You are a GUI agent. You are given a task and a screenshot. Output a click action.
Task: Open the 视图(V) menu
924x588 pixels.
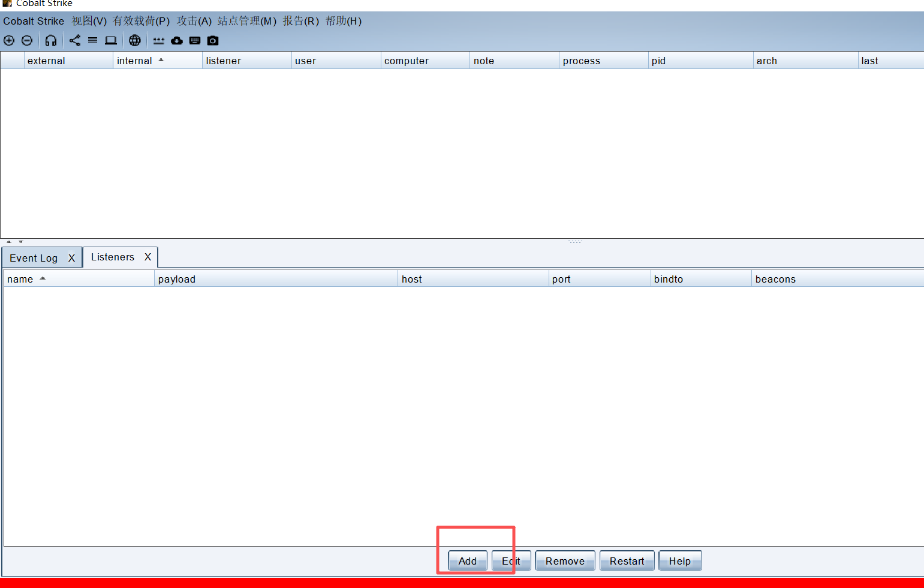pos(89,21)
